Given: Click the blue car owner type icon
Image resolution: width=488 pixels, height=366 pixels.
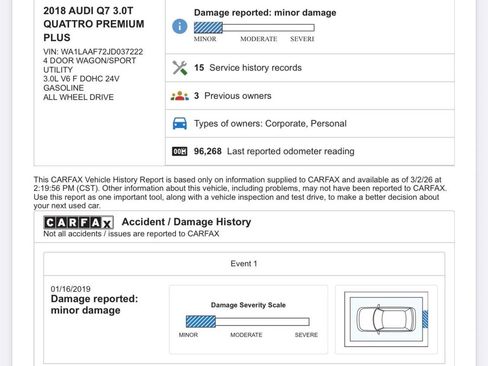Looking at the screenshot, I should coord(180,124).
